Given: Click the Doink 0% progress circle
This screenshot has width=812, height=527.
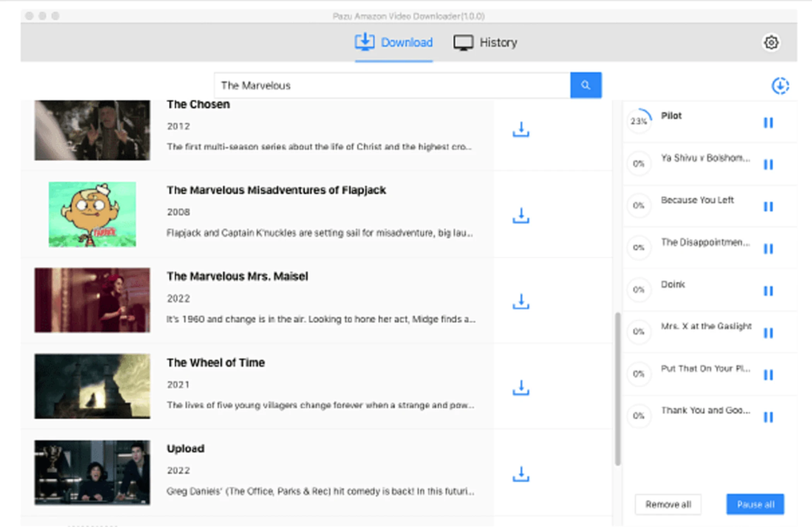Looking at the screenshot, I should click(x=639, y=289).
